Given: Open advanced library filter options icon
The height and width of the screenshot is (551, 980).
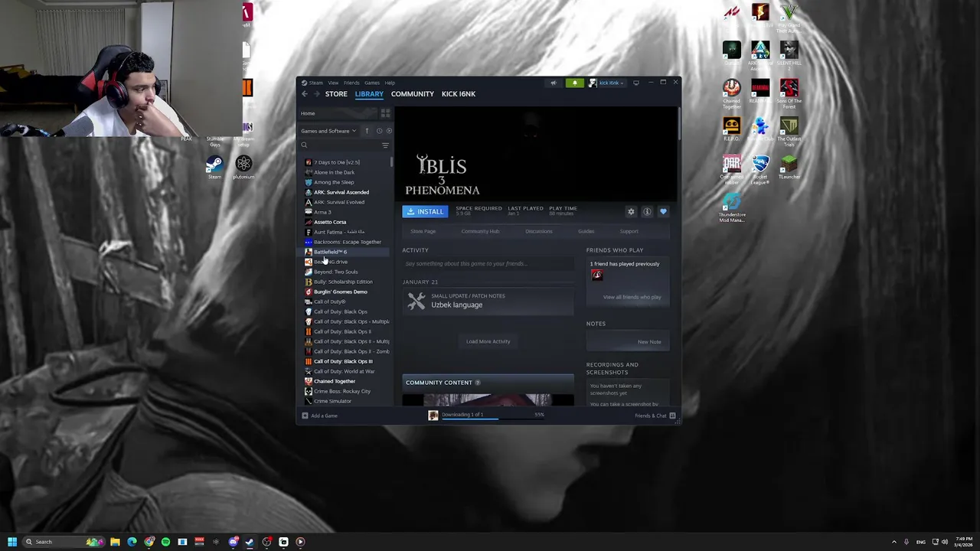Looking at the screenshot, I should pos(385,145).
